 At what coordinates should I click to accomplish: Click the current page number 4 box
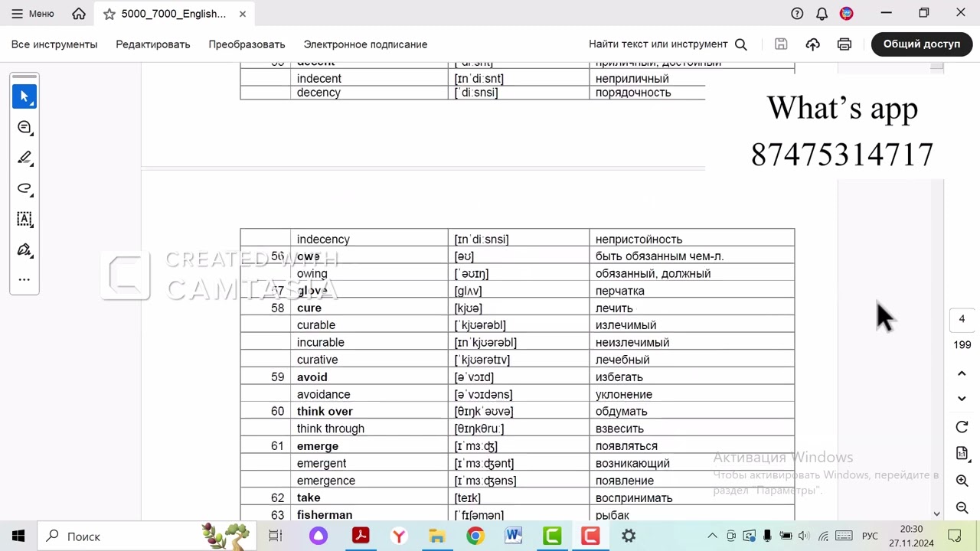[962, 319]
